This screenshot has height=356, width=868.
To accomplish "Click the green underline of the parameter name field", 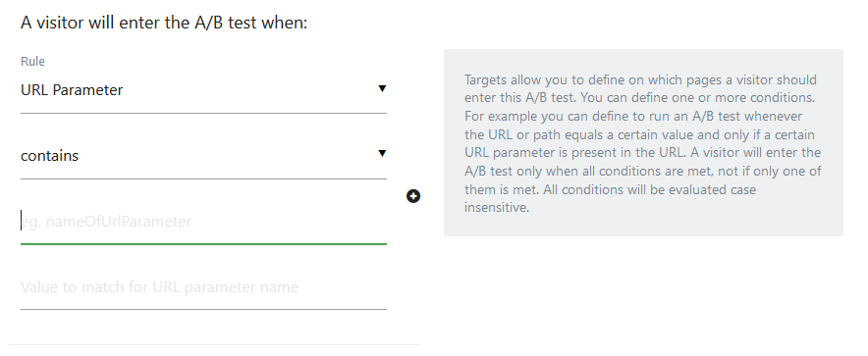I will click(203, 243).
